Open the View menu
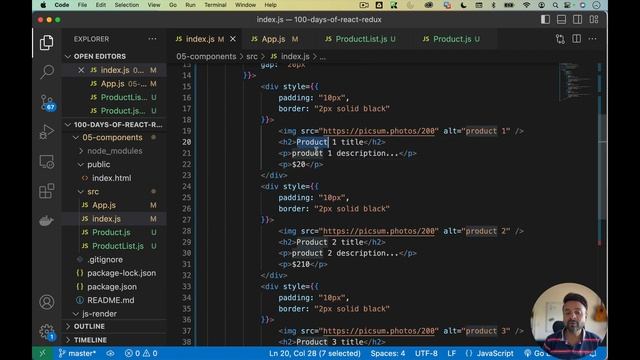The width and height of the screenshot is (640, 360). tap(153, 5)
